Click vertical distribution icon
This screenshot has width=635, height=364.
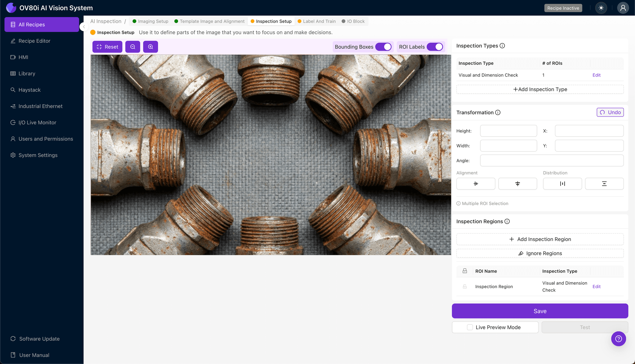coord(604,184)
